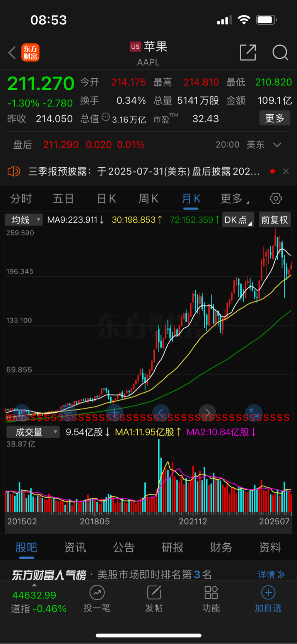Open the 均线 indicator dropdown
Image resolution: width=297 pixels, height=644 pixels.
click(x=23, y=220)
